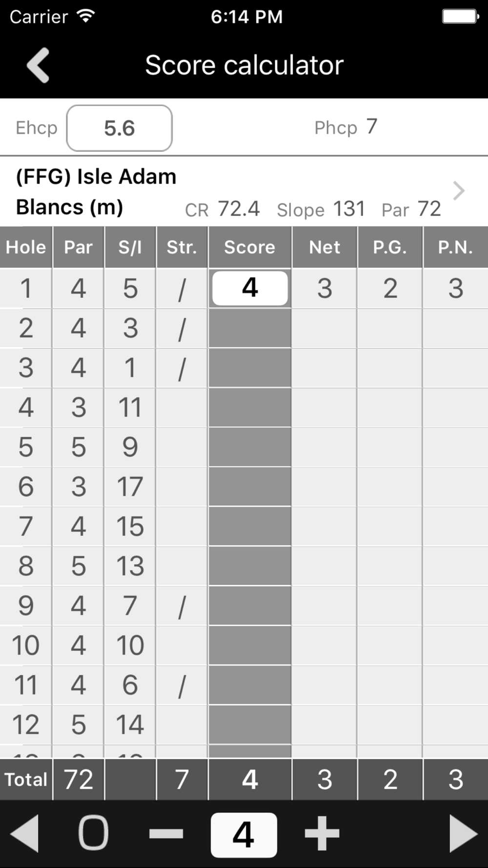Go back using the header arrow
This screenshot has height=868, width=488.
coord(38,65)
